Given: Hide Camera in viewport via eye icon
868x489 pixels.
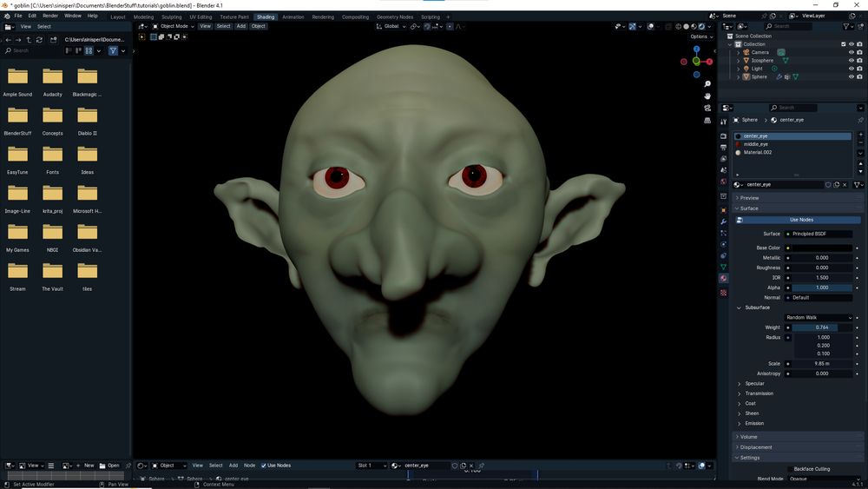Looking at the screenshot, I should (852, 52).
